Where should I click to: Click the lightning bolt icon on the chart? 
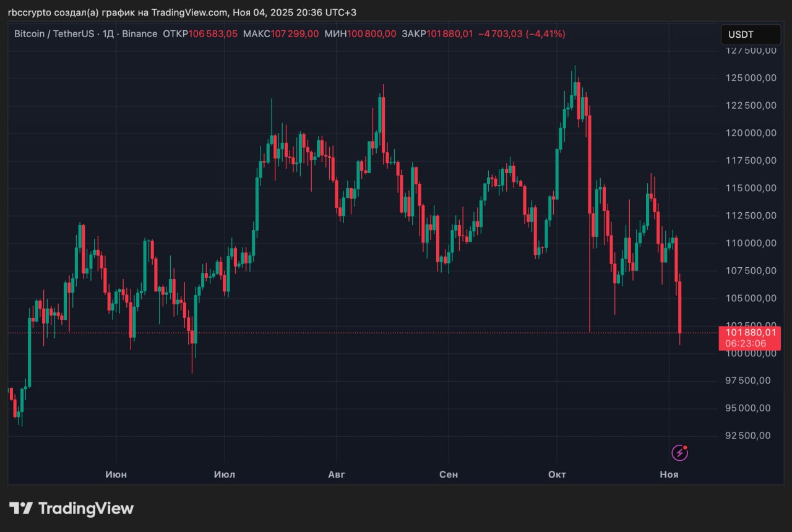tap(679, 453)
